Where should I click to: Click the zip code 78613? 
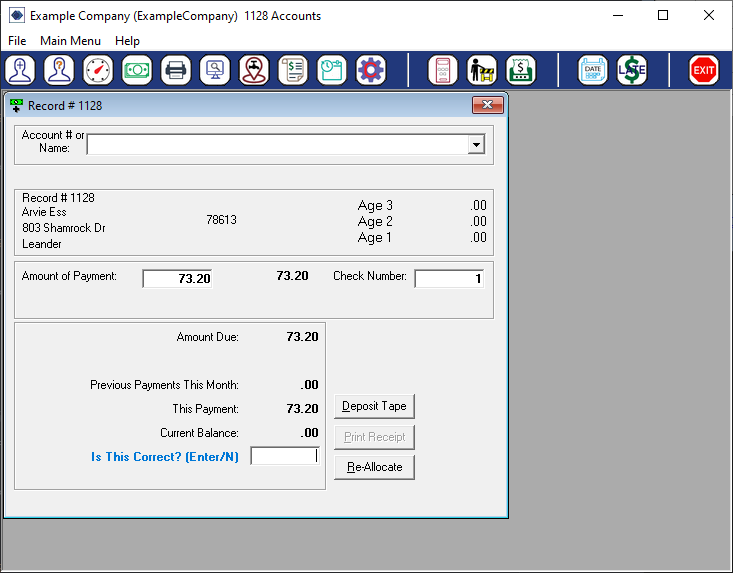[221, 220]
